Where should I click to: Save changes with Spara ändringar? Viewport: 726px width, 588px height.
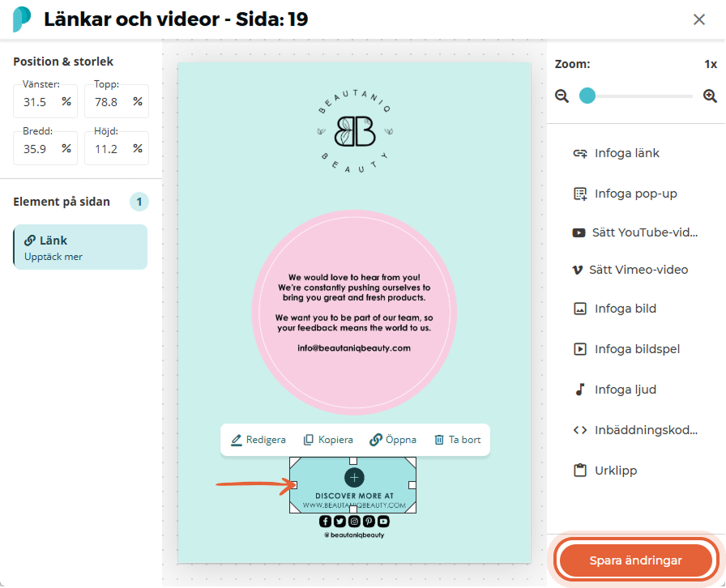[x=635, y=560]
